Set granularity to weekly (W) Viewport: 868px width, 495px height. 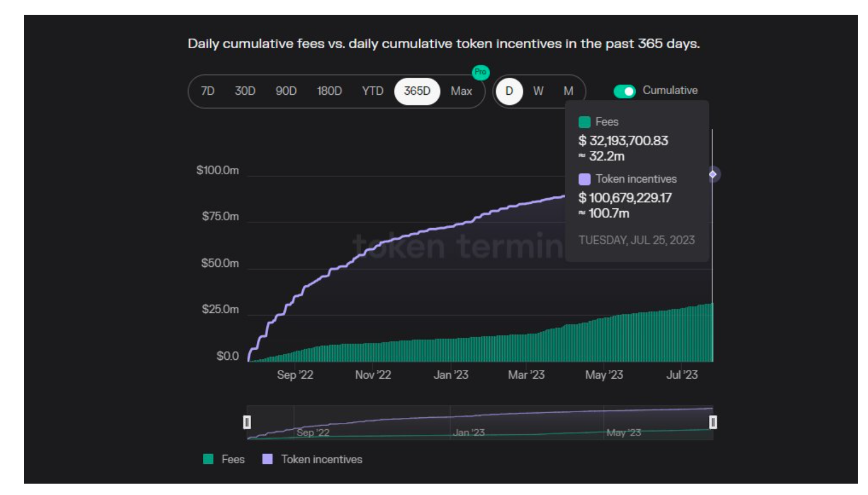(539, 91)
